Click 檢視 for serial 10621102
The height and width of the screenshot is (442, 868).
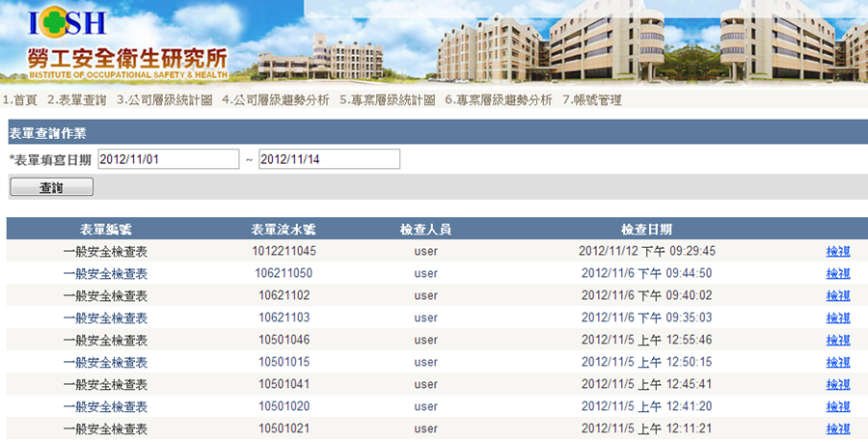pos(837,295)
